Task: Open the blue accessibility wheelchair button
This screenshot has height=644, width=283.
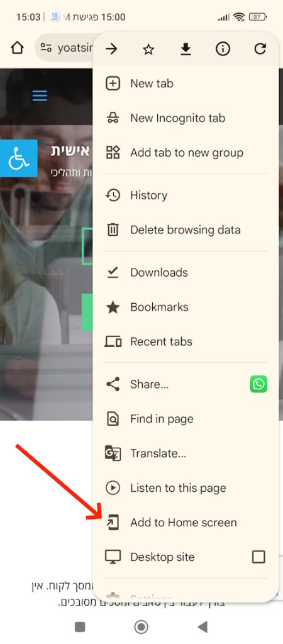Action: (18, 158)
